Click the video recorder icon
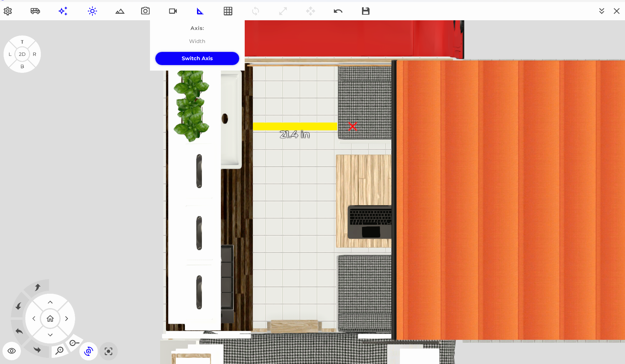625x364 pixels. click(173, 11)
